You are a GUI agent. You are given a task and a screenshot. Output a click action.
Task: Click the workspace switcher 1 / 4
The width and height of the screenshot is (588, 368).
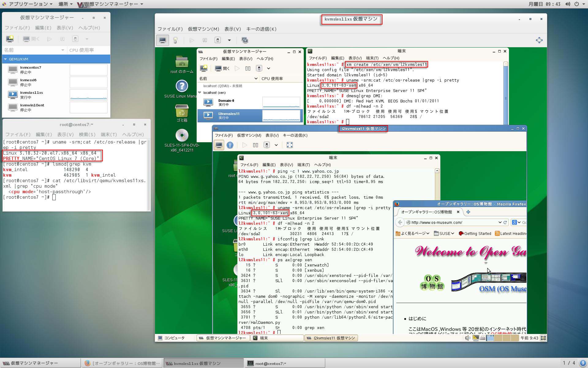(569, 363)
